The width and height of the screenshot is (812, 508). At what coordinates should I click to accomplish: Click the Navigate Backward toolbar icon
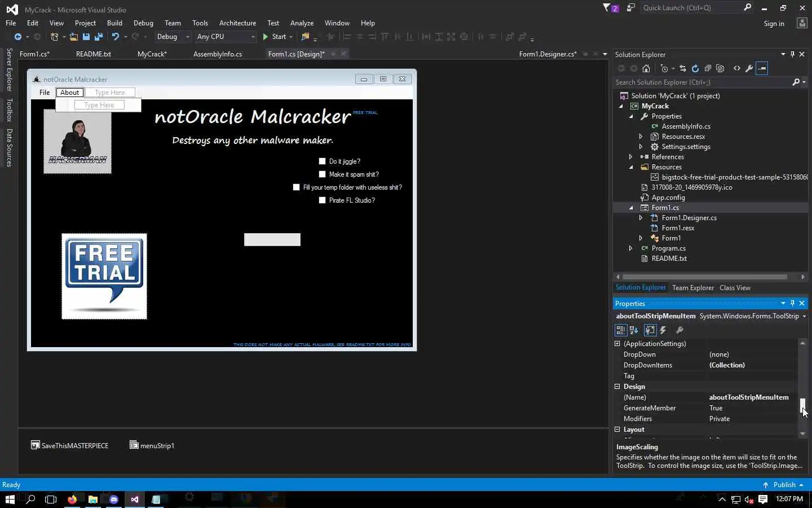(18, 37)
